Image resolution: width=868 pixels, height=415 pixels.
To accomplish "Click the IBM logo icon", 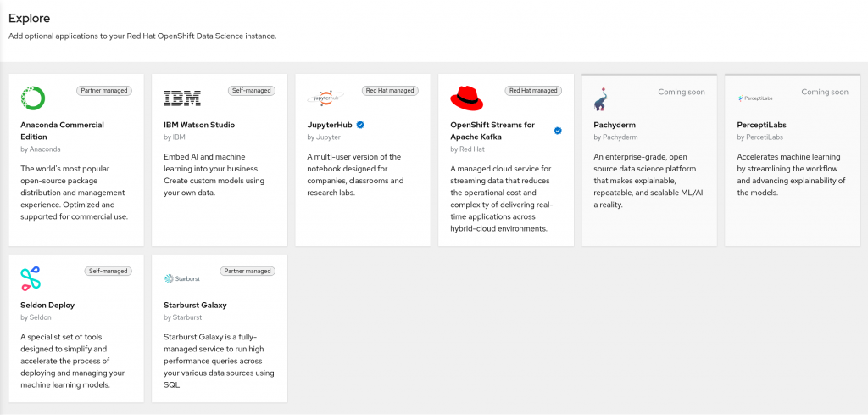I will [181, 98].
